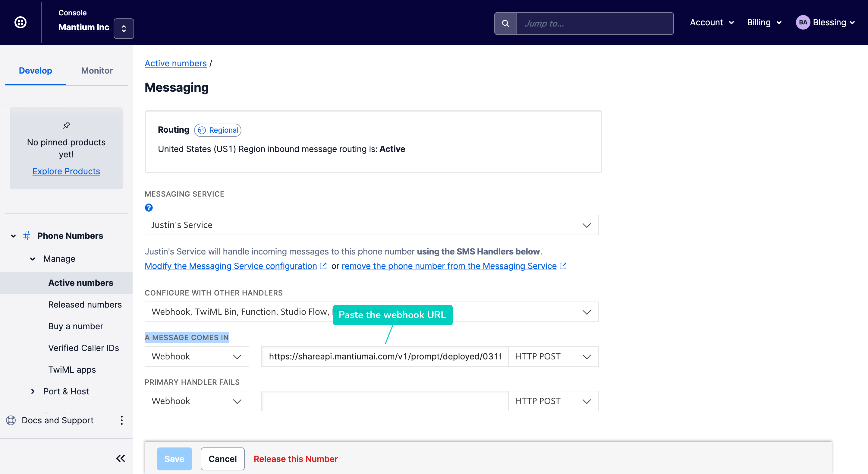The height and width of the screenshot is (474, 868).
Task: Expand the Port & Host section
Action: [33, 391]
